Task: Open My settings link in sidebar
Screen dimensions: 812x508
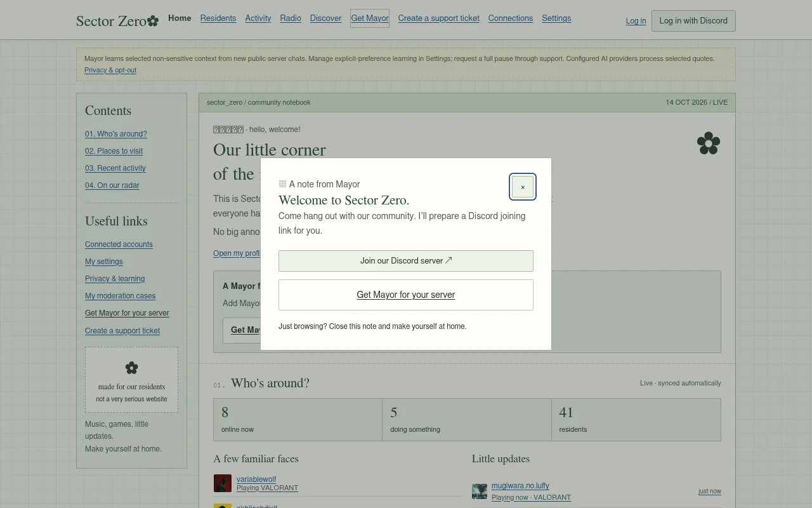Action: (104, 262)
